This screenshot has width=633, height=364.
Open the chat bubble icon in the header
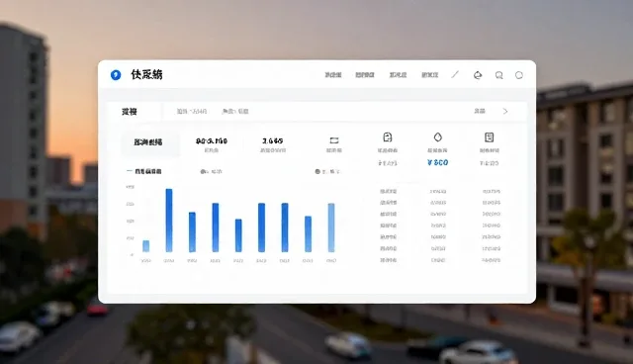pyautogui.click(x=498, y=75)
